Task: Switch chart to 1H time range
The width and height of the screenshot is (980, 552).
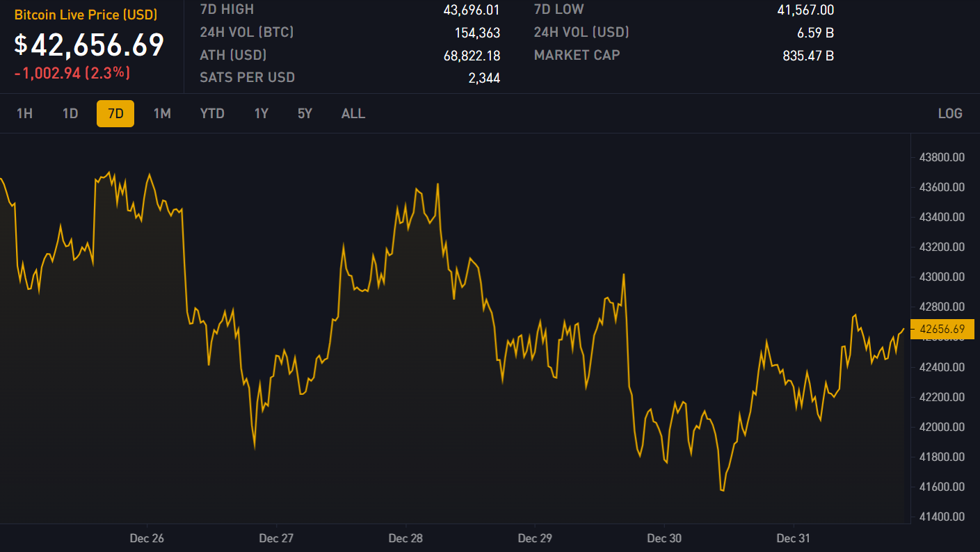Action: pyautogui.click(x=24, y=113)
